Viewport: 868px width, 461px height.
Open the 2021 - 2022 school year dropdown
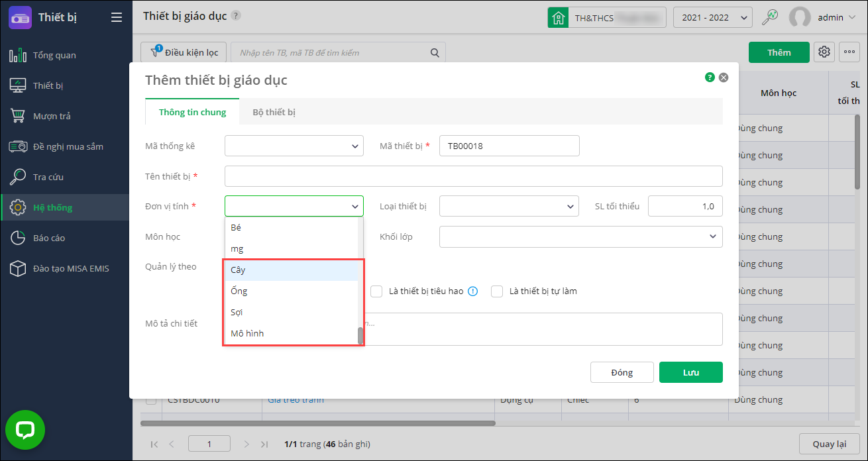(x=712, y=17)
